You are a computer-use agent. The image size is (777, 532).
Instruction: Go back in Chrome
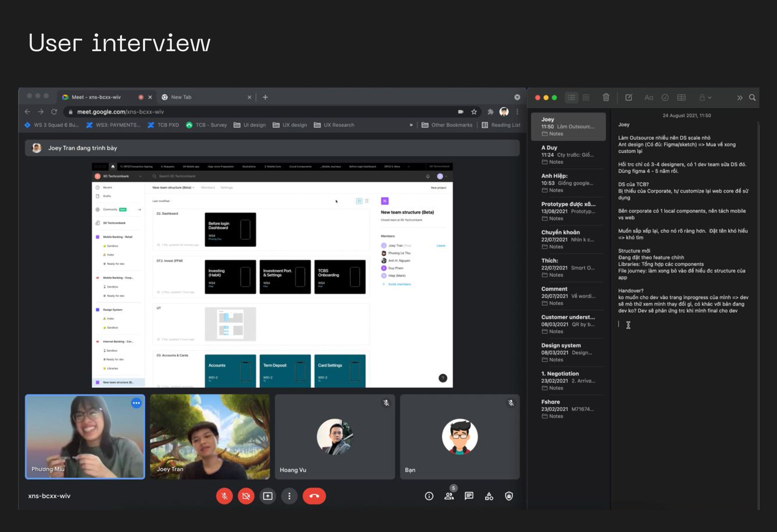pos(27,112)
